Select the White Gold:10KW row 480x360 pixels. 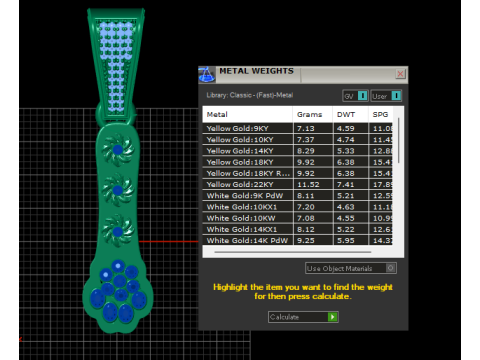297,218
